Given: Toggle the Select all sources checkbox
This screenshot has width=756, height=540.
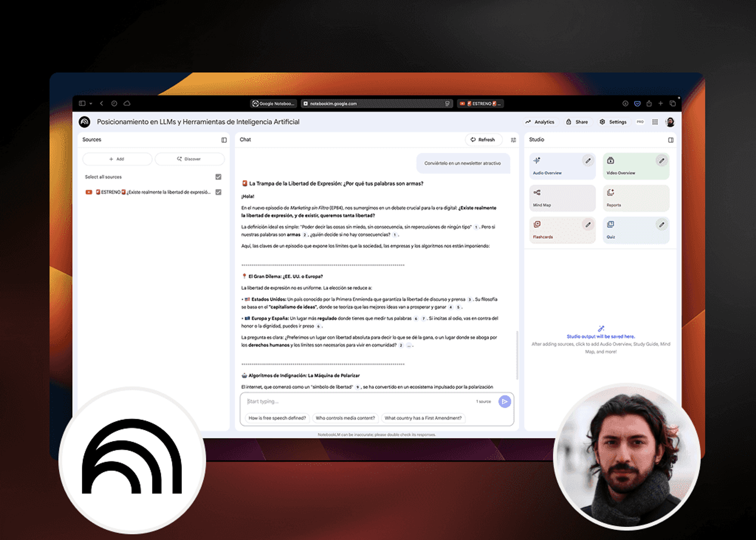Looking at the screenshot, I should (218, 177).
